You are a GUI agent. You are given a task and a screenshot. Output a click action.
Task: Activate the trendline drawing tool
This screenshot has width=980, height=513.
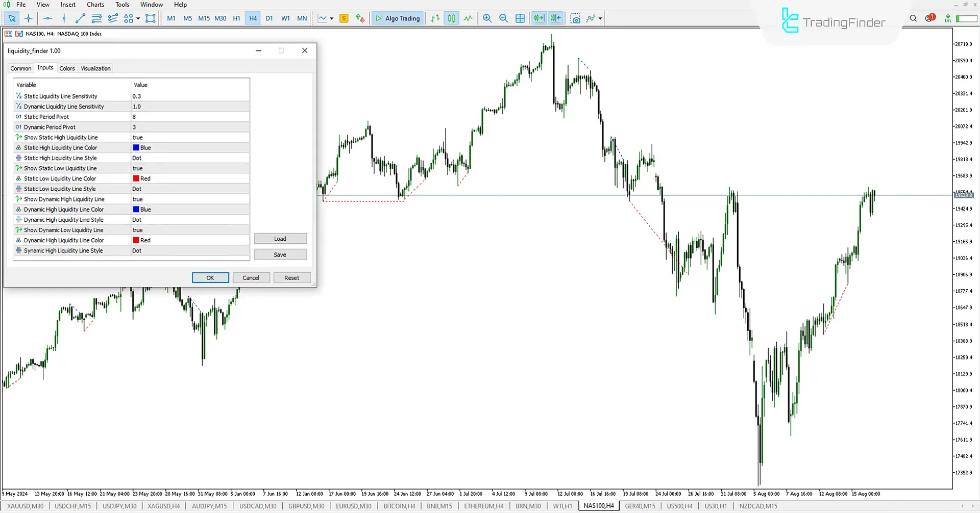[x=80, y=18]
